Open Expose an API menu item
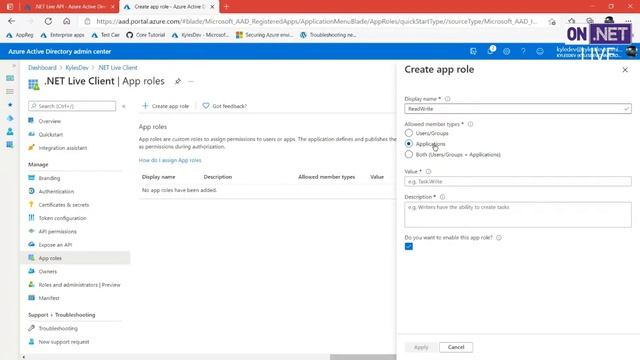The width and height of the screenshot is (640, 360). tap(55, 245)
